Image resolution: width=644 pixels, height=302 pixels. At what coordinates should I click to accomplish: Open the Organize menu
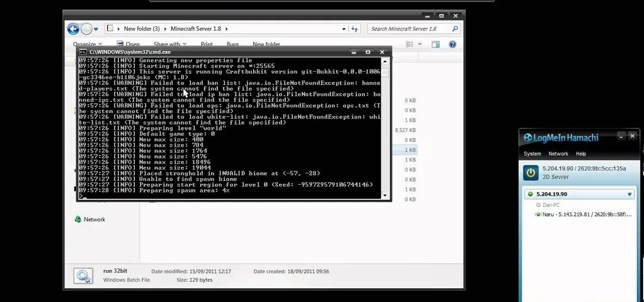pyautogui.click(x=87, y=44)
